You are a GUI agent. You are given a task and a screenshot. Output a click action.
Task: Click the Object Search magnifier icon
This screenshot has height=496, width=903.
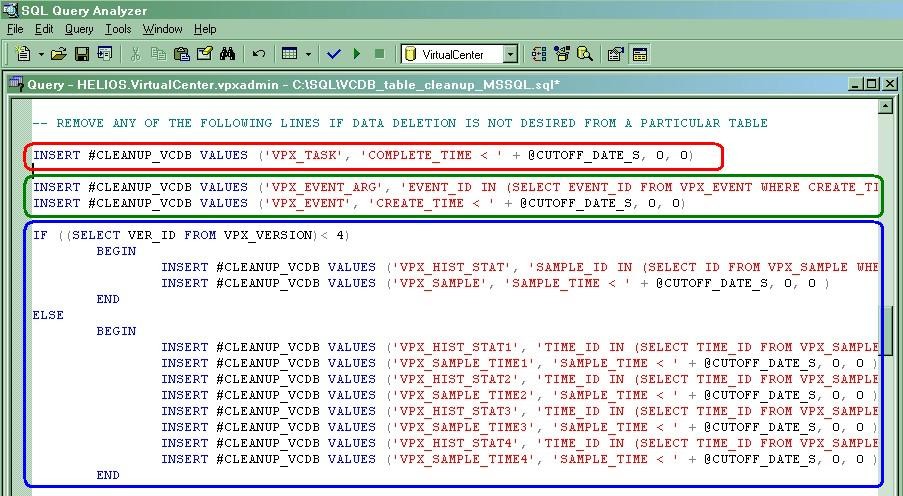click(x=584, y=54)
